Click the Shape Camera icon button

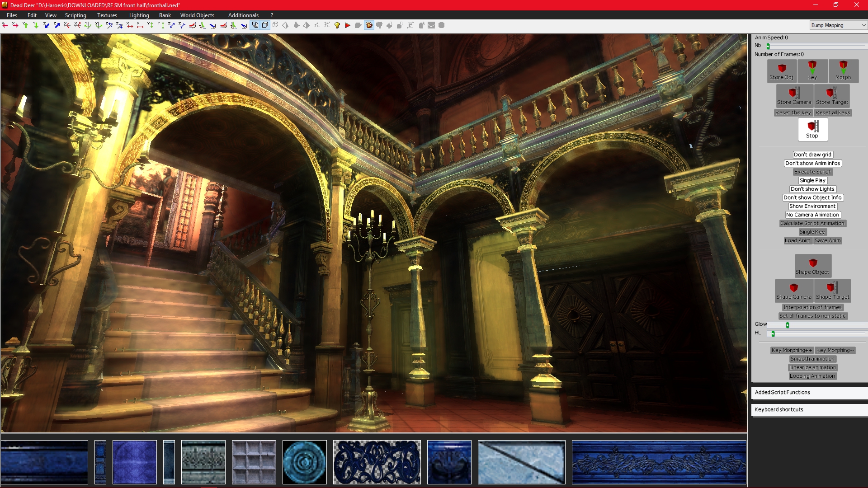click(794, 291)
